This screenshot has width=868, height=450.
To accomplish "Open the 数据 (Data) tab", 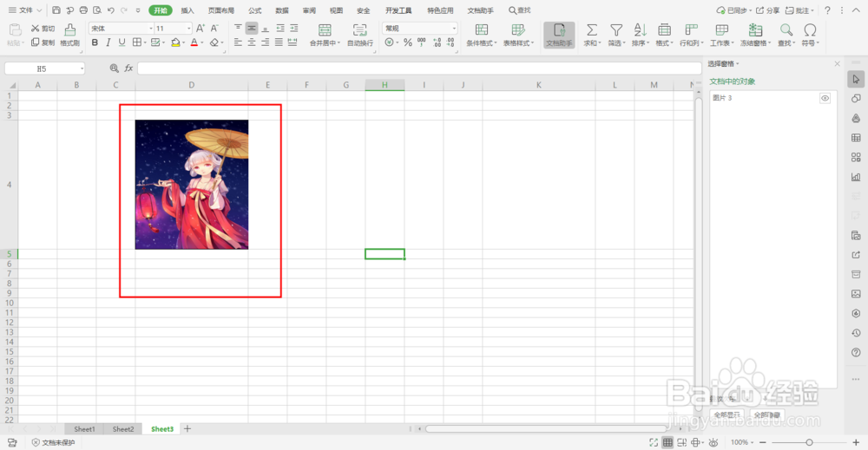I will coord(282,10).
